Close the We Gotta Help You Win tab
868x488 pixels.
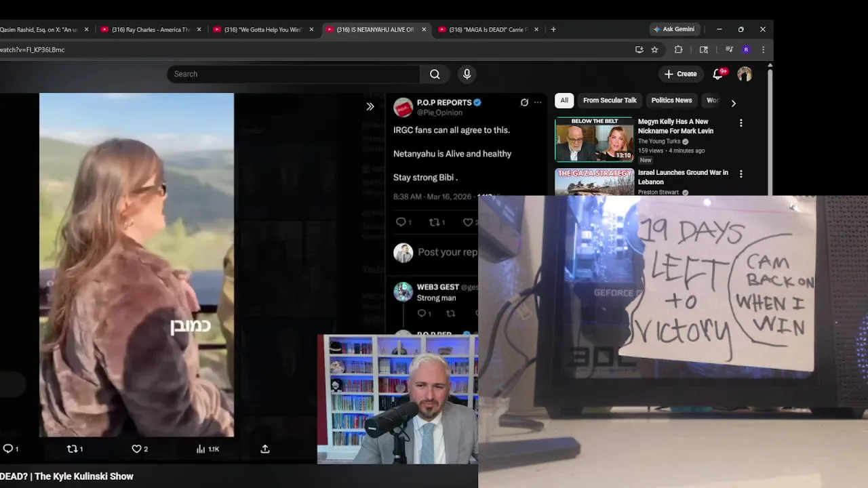[311, 29]
